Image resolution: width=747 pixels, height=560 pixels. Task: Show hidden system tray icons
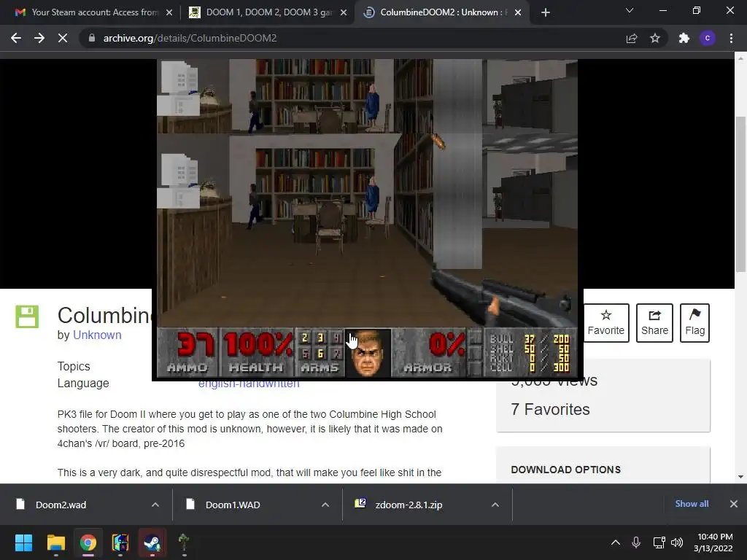point(616,542)
